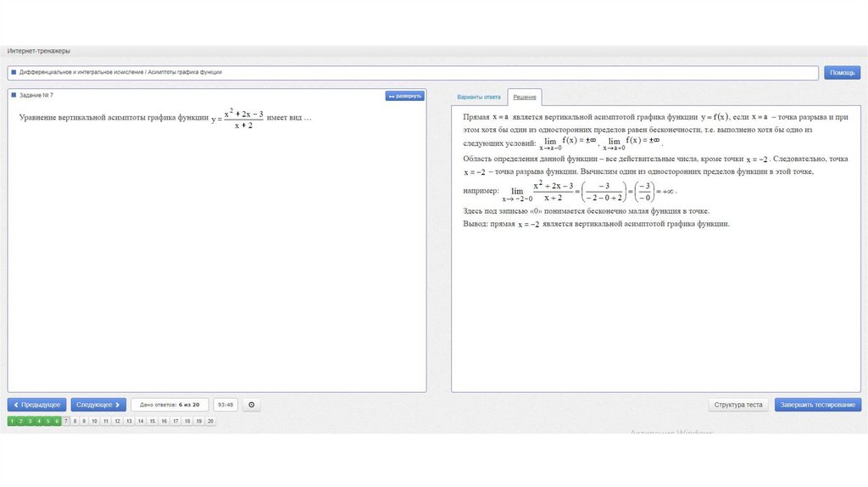Jump to question 14
Image resolution: width=868 pixels, height=487 pixels.
pyautogui.click(x=141, y=421)
